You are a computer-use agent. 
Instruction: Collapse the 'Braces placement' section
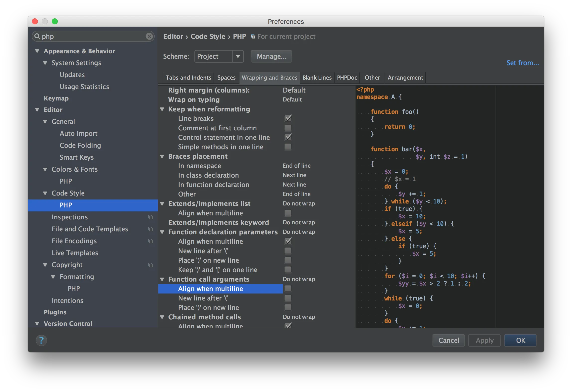pyautogui.click(x=162, y=156)
